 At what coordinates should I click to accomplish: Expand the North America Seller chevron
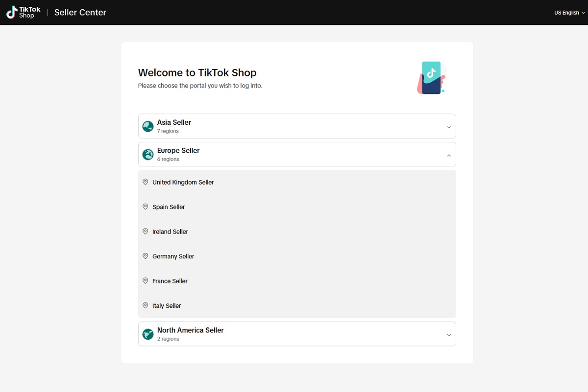point(449,335)
